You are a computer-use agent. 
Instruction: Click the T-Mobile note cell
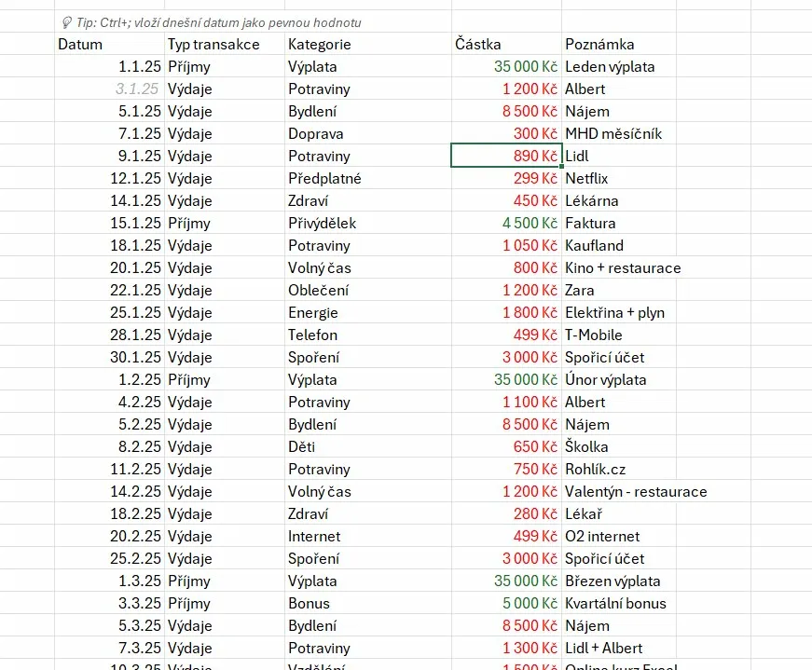619,335
